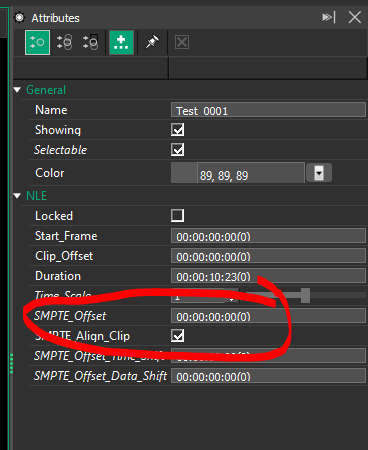Click the Start_Frame timecode field
368x450 pixels.
click(x=268, y=236)
